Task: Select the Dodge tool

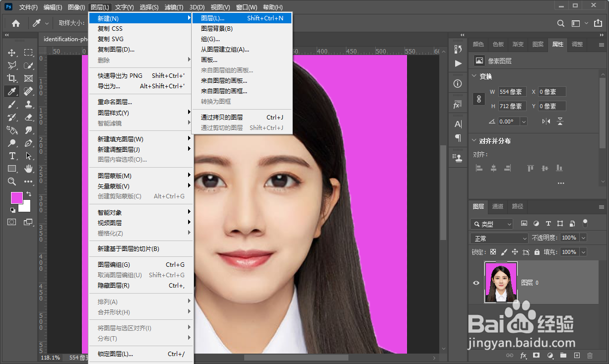Action: click(12, 143)
